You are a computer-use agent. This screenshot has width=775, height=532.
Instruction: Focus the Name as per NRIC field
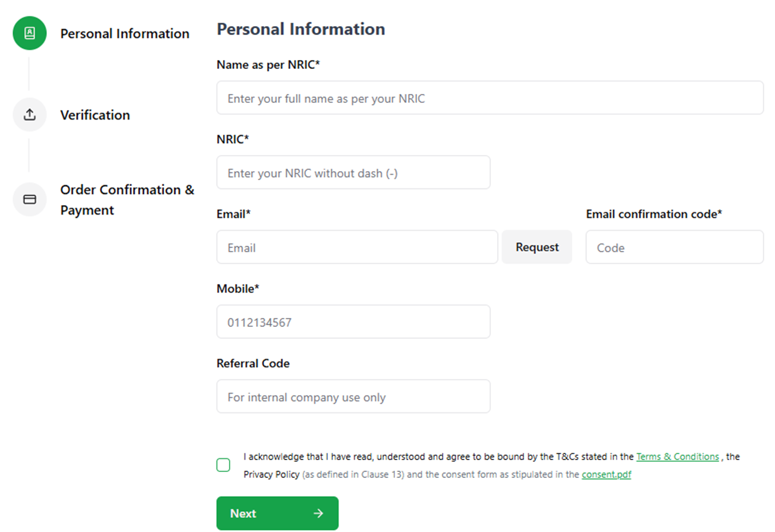tap(490, 98)
